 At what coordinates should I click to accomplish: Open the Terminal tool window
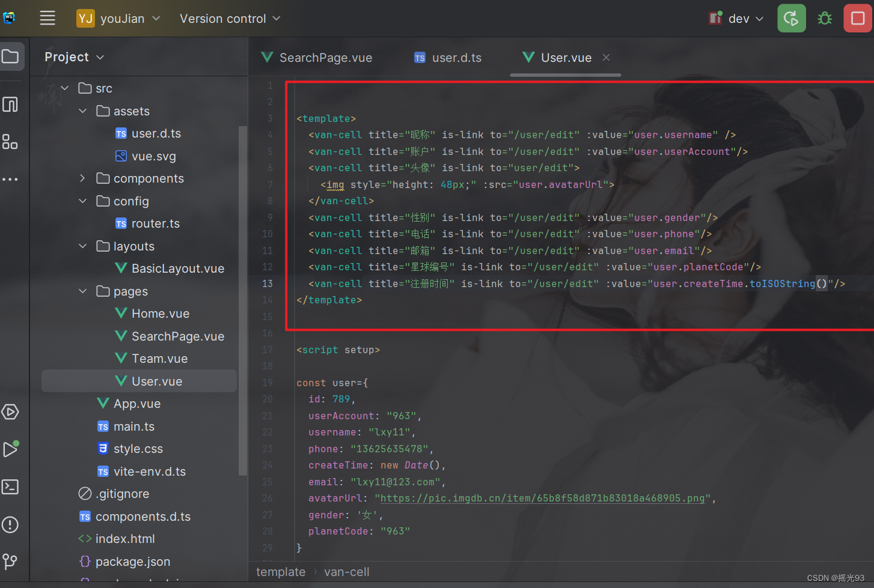pos(10,486)
